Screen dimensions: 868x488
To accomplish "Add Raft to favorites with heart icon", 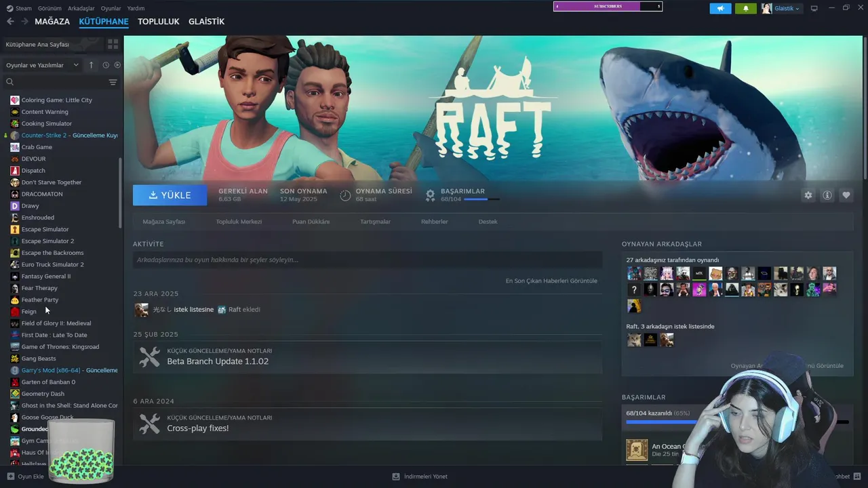I will tap(846, 195).
